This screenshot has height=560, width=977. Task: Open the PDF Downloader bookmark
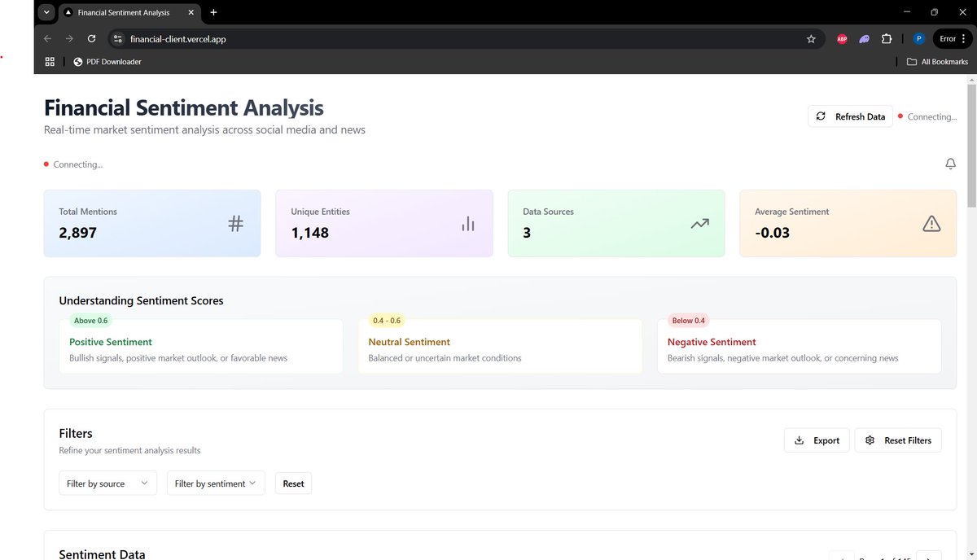(x=107, y=62)
